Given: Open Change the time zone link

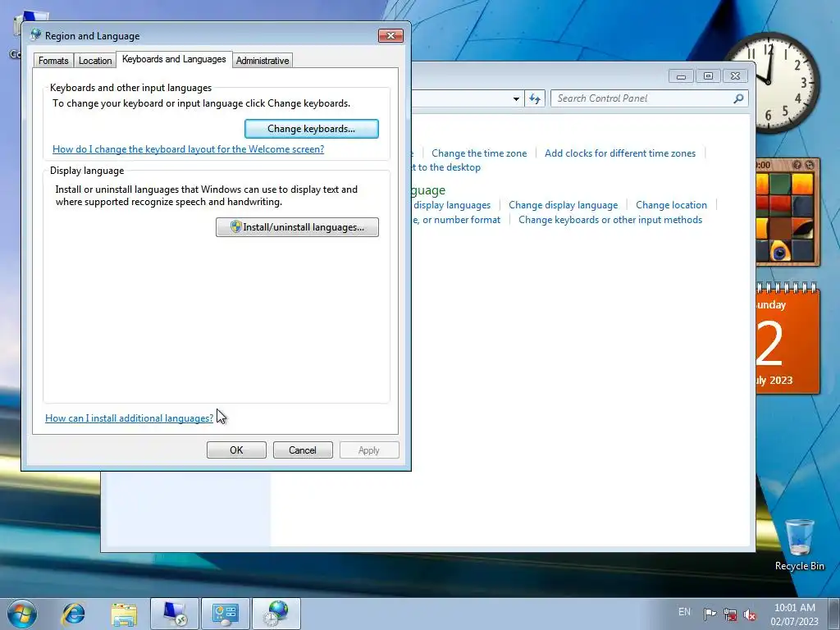Looking at the screenshot, I should (479, 153).
